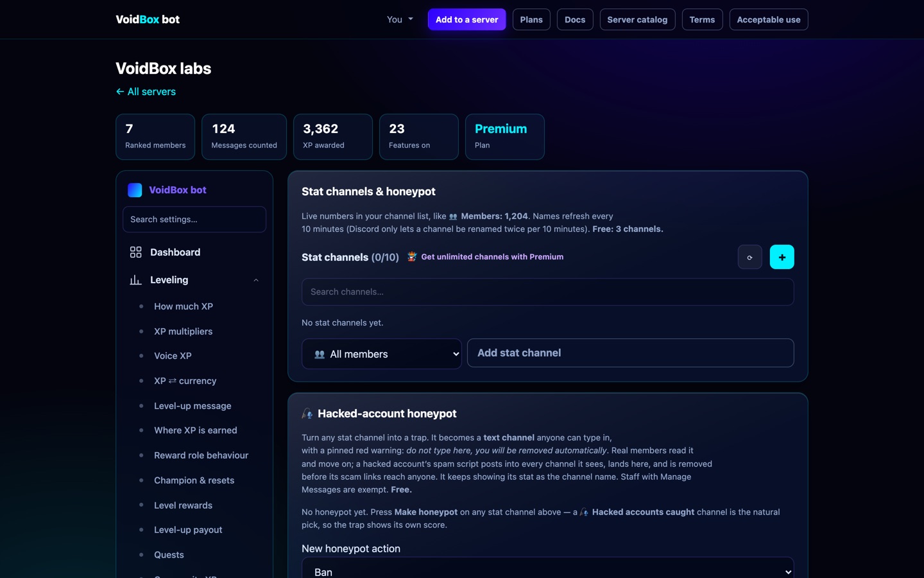Click the Premium plan card

pos(504,137)
